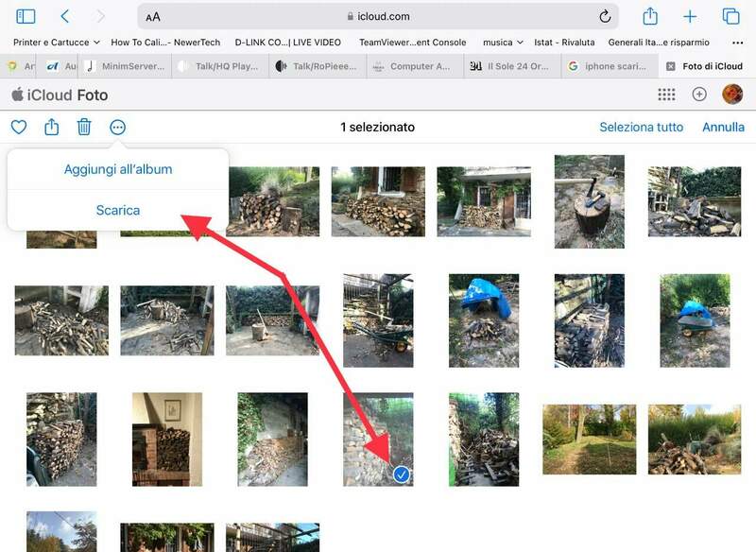Viewport: 756px width, 552px height.
Task: Show more bookmarks with ellipsis
Action: pos(737,43)
